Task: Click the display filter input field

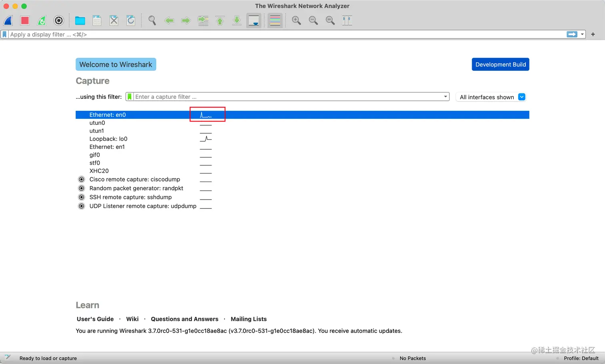Action: tap(287, 34)
